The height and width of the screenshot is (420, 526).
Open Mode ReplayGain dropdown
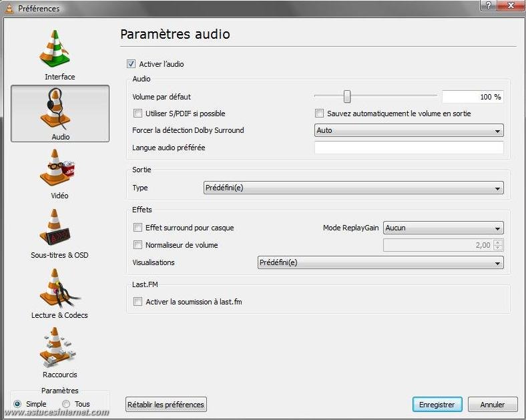point(443,228)
